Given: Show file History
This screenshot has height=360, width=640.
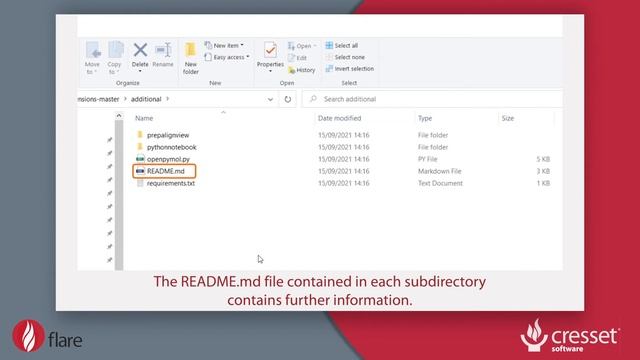Looking at the screenshot, I should pos(302,70).
